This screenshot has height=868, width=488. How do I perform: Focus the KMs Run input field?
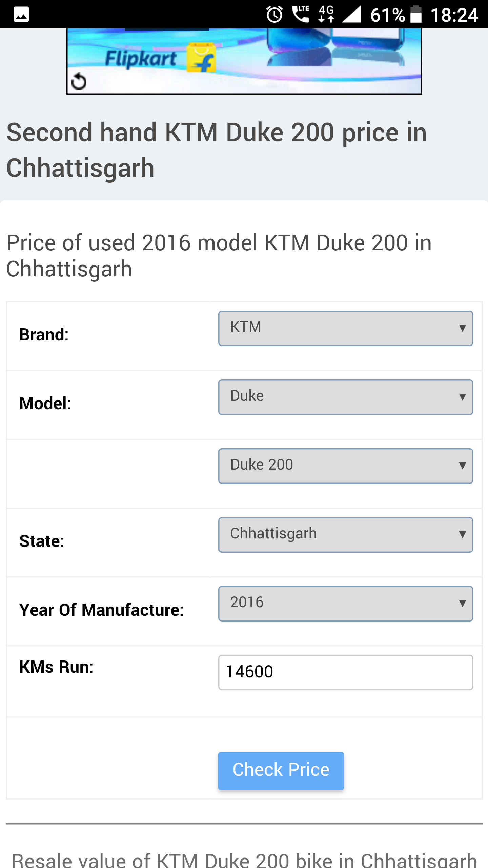(x=345, y=672)
